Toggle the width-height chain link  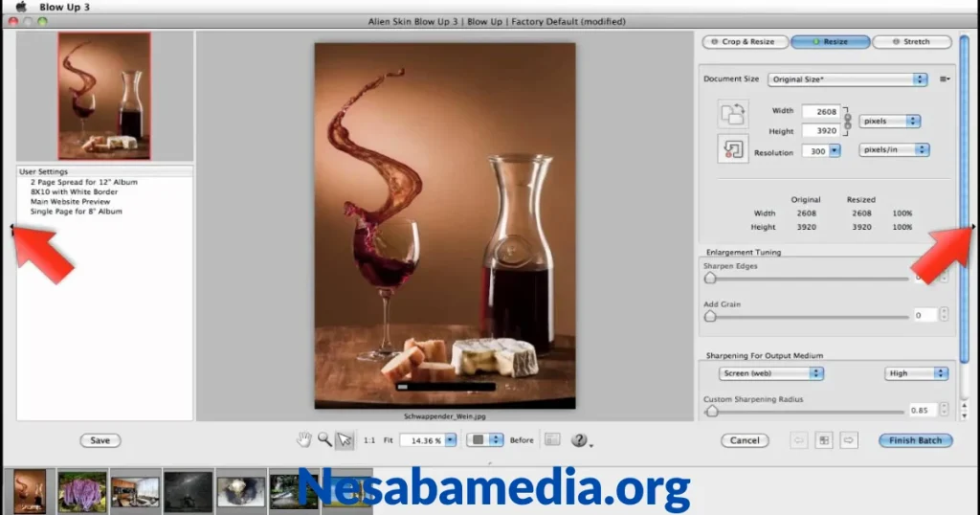(x=848, y=121)
